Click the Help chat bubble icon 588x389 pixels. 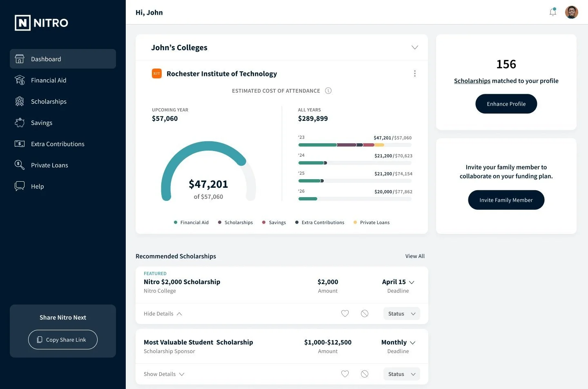click(20, 186)
